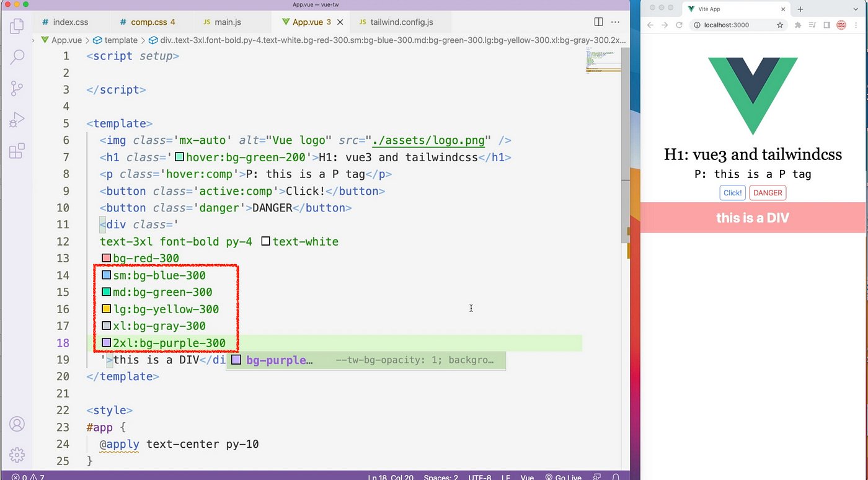Open browser media control icon

[x=812, y=25]
